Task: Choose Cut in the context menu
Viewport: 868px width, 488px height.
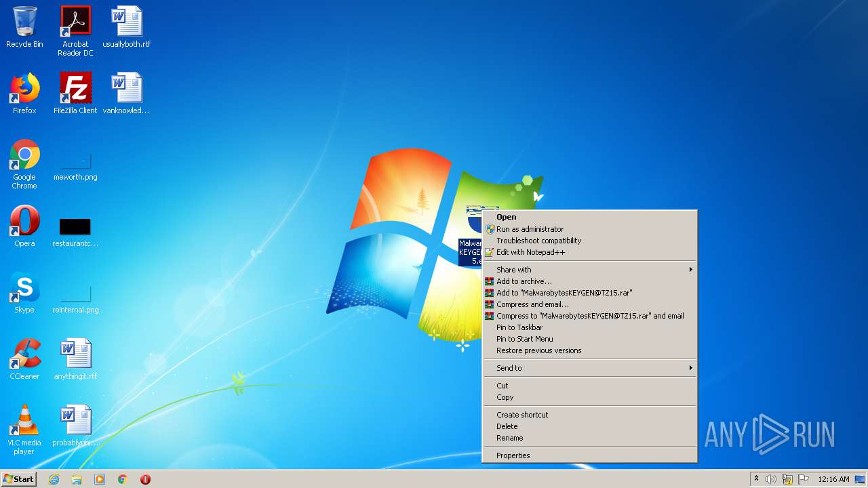Action: pos(589,386)
